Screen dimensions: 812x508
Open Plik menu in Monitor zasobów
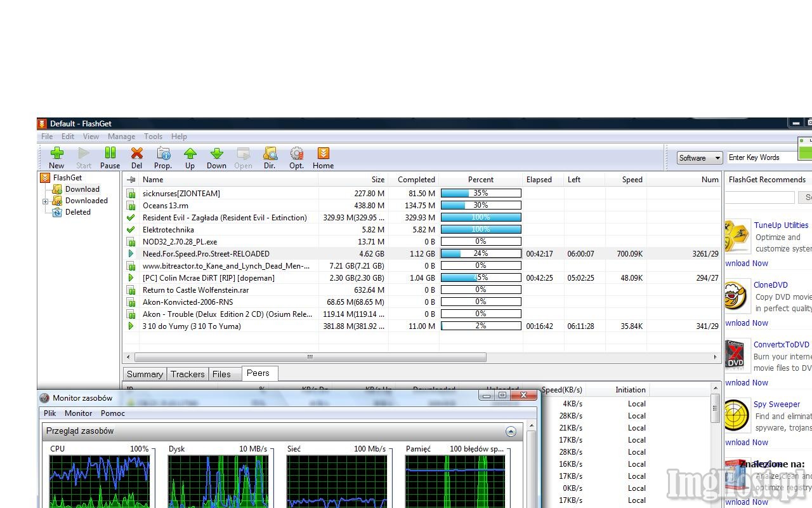(x=49, y=413)
